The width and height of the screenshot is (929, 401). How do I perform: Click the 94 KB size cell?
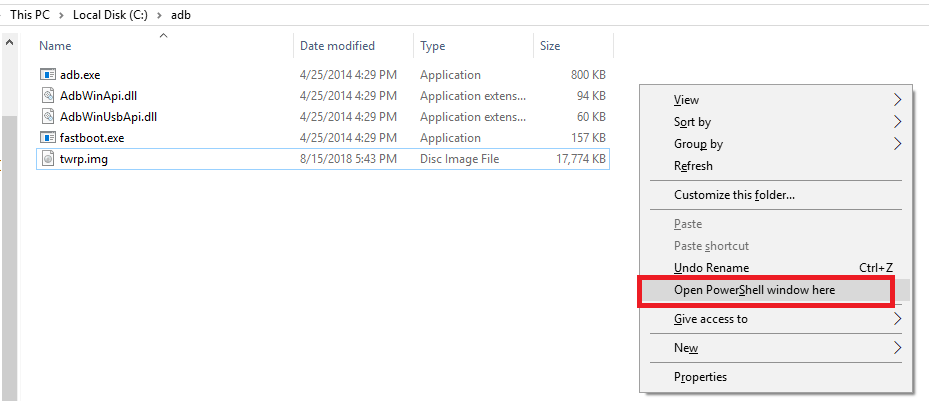pyautogui.click(x=589, y=95)
